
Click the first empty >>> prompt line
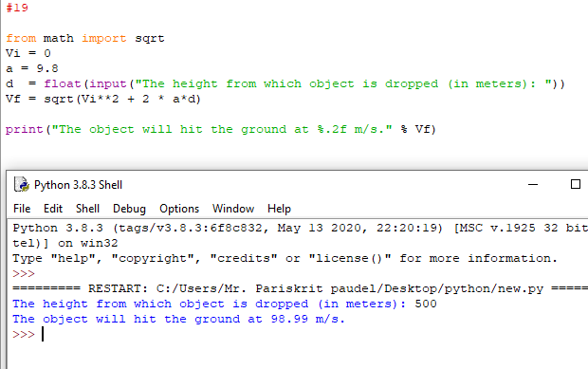24,273
